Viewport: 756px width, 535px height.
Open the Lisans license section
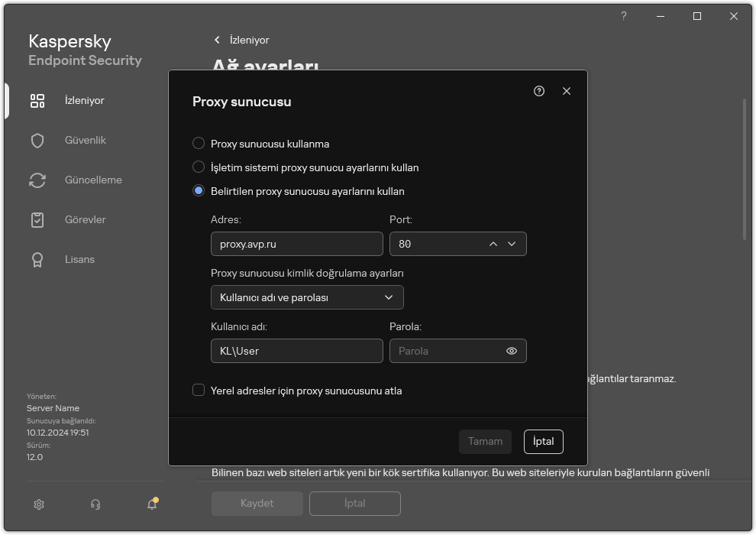[x=79, y=259]
